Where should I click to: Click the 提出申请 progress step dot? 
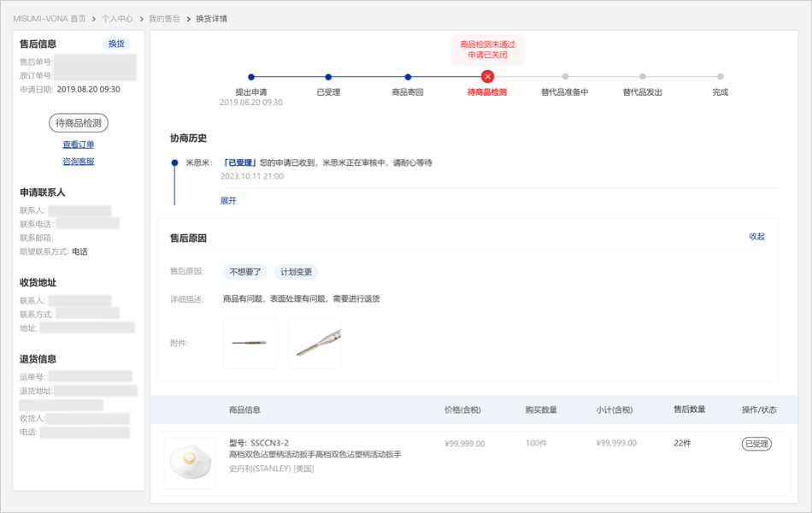(251, 77)
